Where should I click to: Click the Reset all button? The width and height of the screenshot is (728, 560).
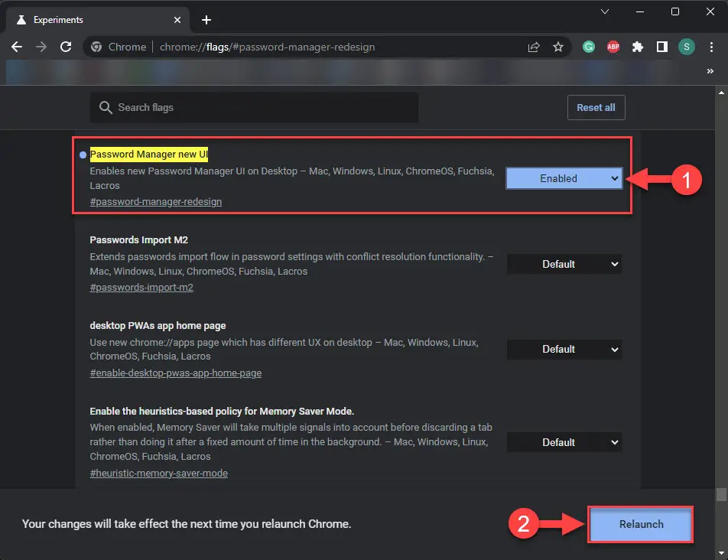pos(596,107)
